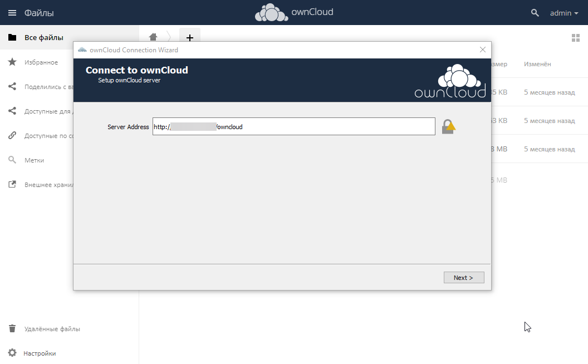Click the lock warning icon beside address
This screenshot has height=364, width=588.
[x=448, y=127]
